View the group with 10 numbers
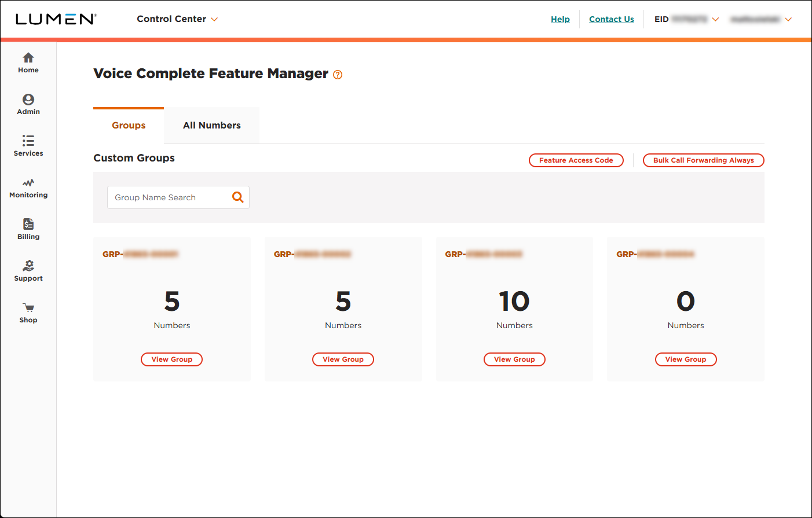 (514, 359)
